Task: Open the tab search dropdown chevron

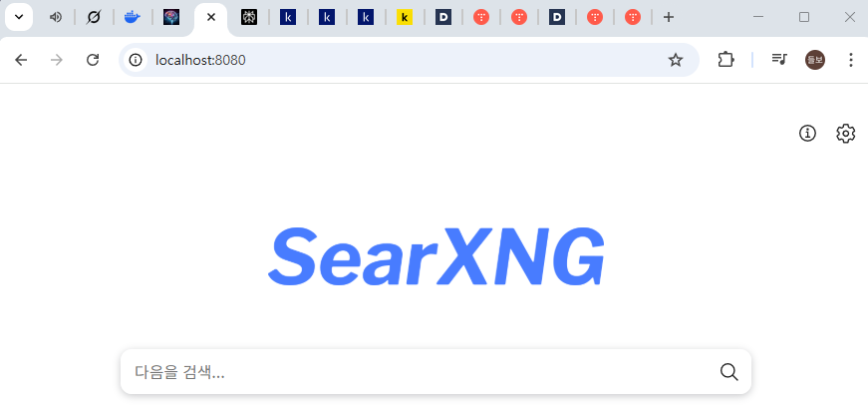Action: 19,17
